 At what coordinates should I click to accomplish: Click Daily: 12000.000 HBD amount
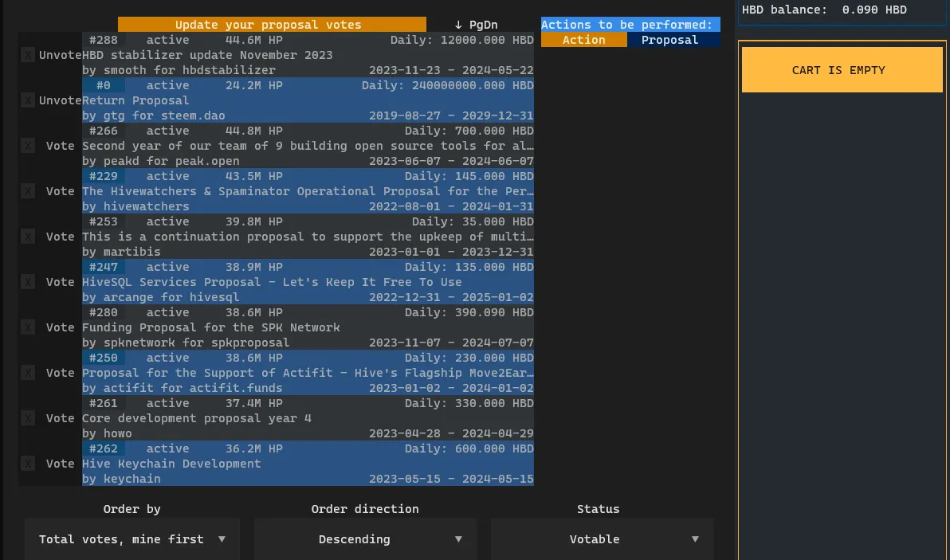[x=461, y=40]
